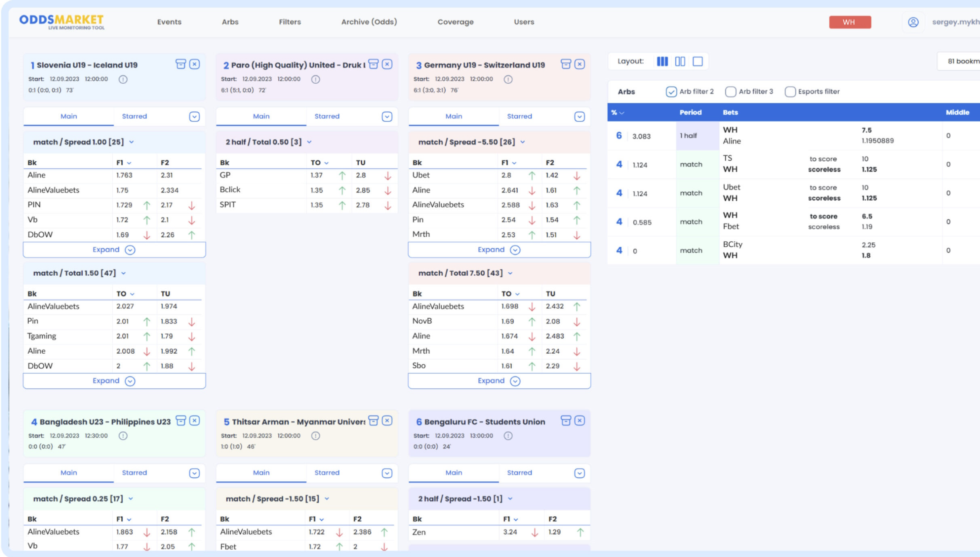Screen dimensions: 980x557
Task: Archive the Bengaluru FC event card
Action: pyautogui.click(x=566, y=421)
